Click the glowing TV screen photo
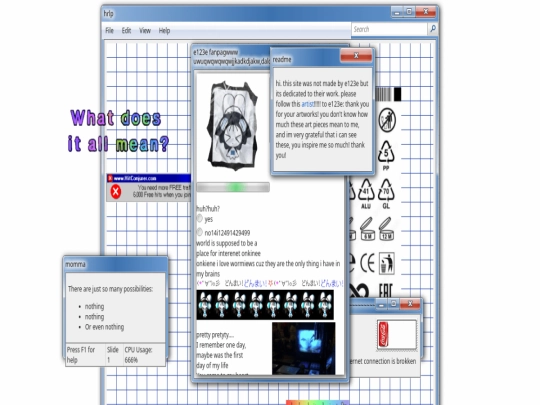 click(303, 348)
